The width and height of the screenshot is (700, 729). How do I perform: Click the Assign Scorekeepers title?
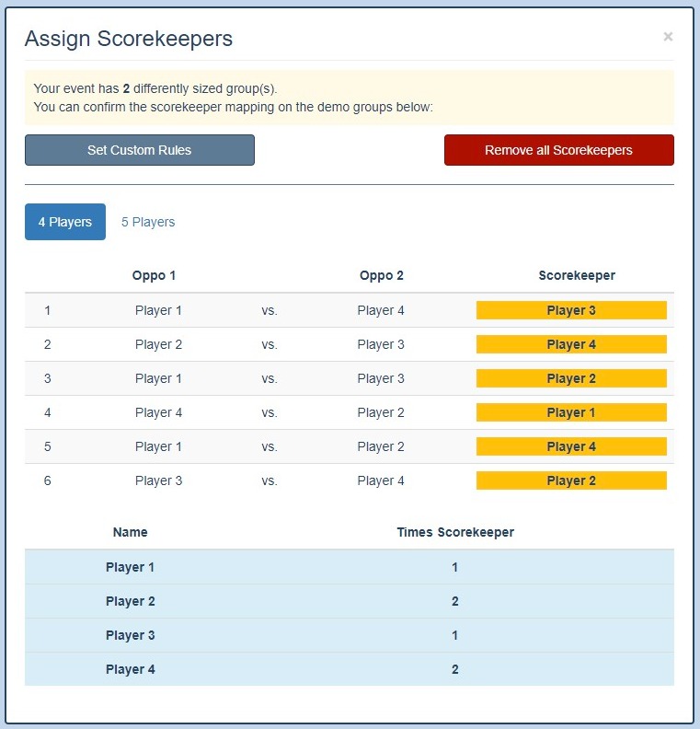coord(129,39)
